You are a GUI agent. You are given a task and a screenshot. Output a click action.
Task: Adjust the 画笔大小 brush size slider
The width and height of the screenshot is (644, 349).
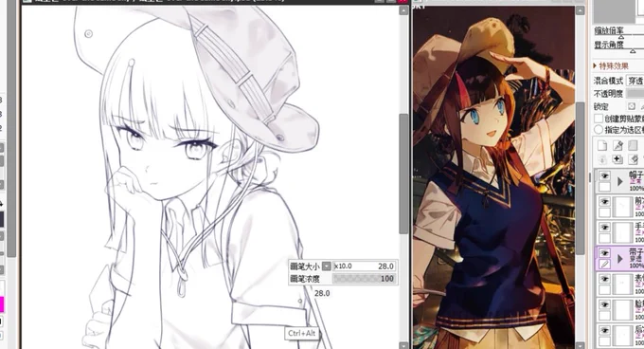[365, 266]
